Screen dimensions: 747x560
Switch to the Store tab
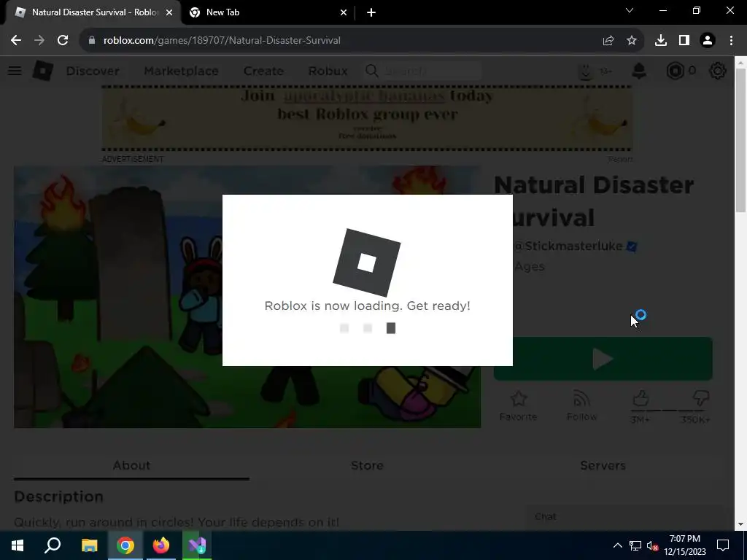coord(368,465)
